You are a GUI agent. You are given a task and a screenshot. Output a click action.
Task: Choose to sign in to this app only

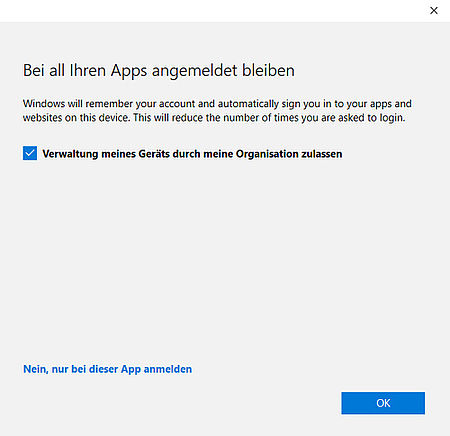click(107, 369)
